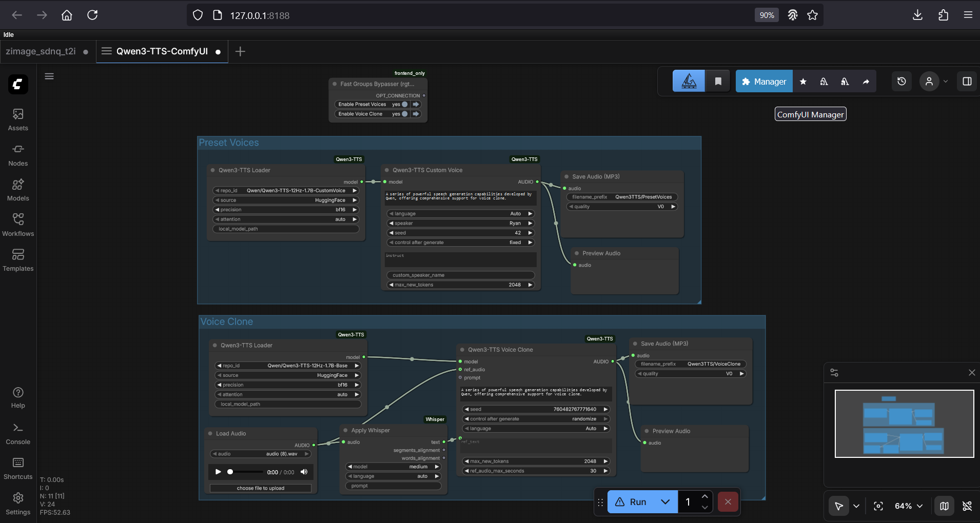Mute the Load Audio player volume
The height and width of the screenshot is (523, 980).
pos(304,472)
